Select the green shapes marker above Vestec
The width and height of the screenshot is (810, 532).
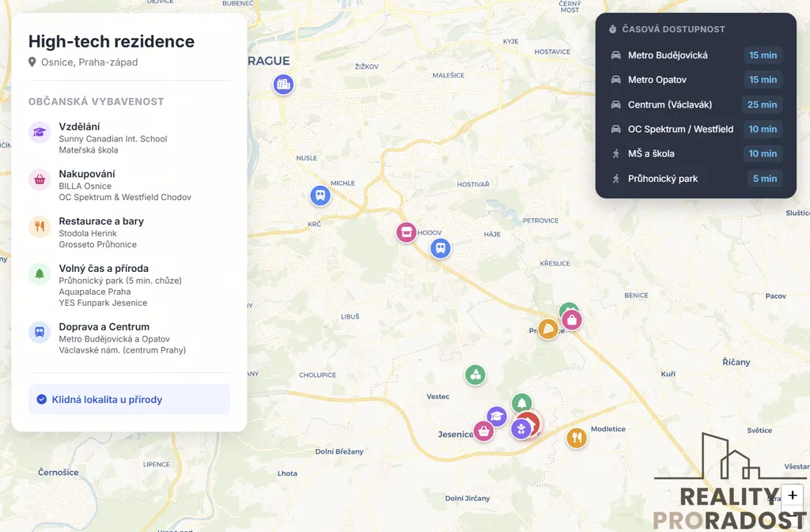[x=475, y=375]
